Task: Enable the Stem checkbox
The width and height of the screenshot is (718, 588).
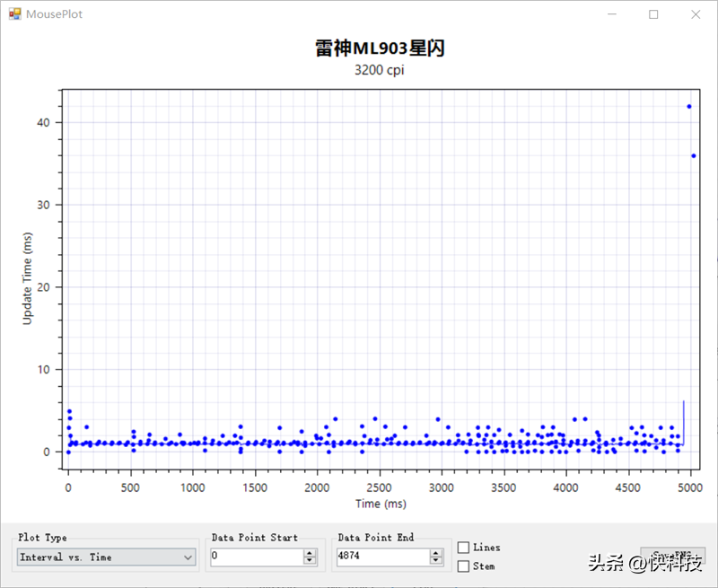Action: click(x=463, y=566)
